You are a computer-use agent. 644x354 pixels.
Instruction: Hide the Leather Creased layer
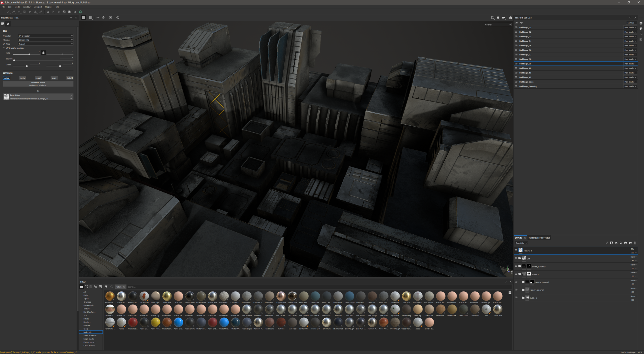tap(516, 282)
